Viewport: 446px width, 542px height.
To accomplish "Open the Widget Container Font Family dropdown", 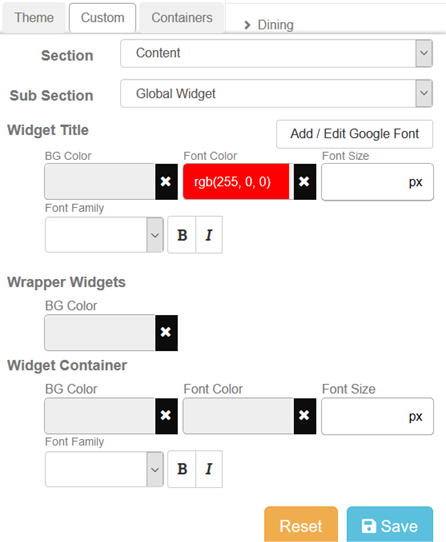I will coord(104,469).
